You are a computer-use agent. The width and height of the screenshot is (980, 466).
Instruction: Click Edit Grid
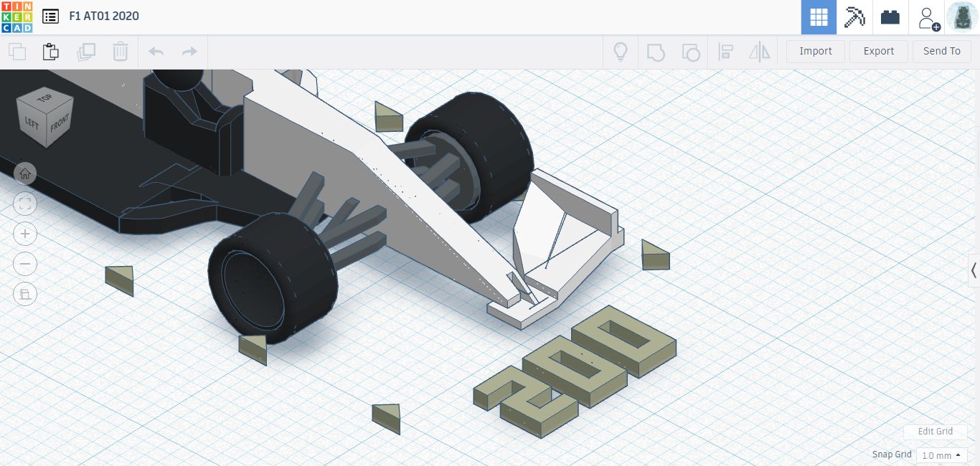coord(936,432)
